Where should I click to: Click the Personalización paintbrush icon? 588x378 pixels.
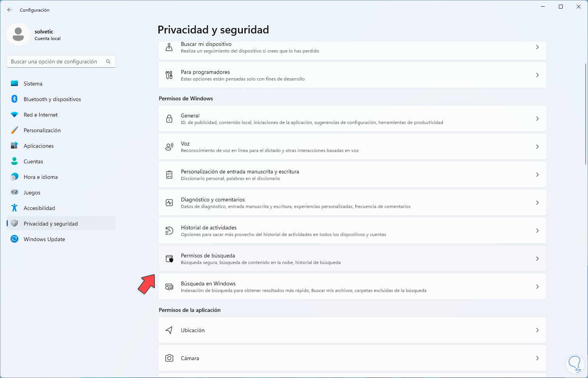[x=14, y=130]
